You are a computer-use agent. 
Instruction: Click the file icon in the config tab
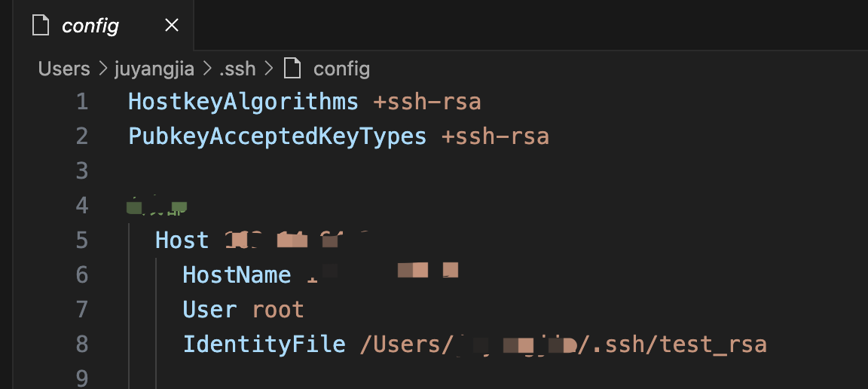[x=41, y=26]
